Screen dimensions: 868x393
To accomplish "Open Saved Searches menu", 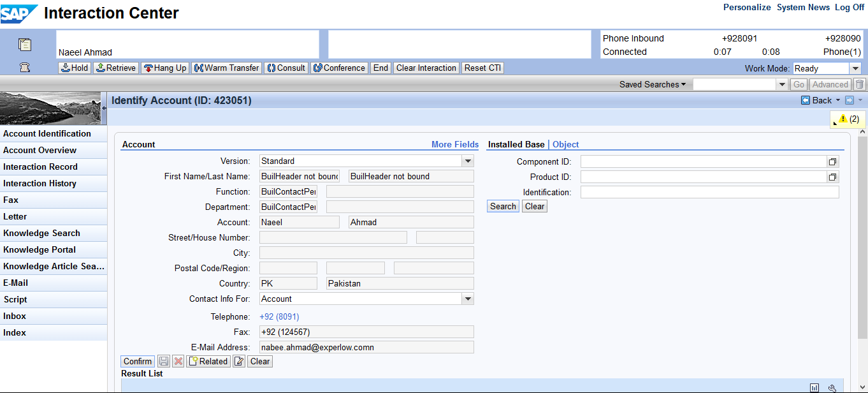I will pyautogui.click(x=652, y=84).
